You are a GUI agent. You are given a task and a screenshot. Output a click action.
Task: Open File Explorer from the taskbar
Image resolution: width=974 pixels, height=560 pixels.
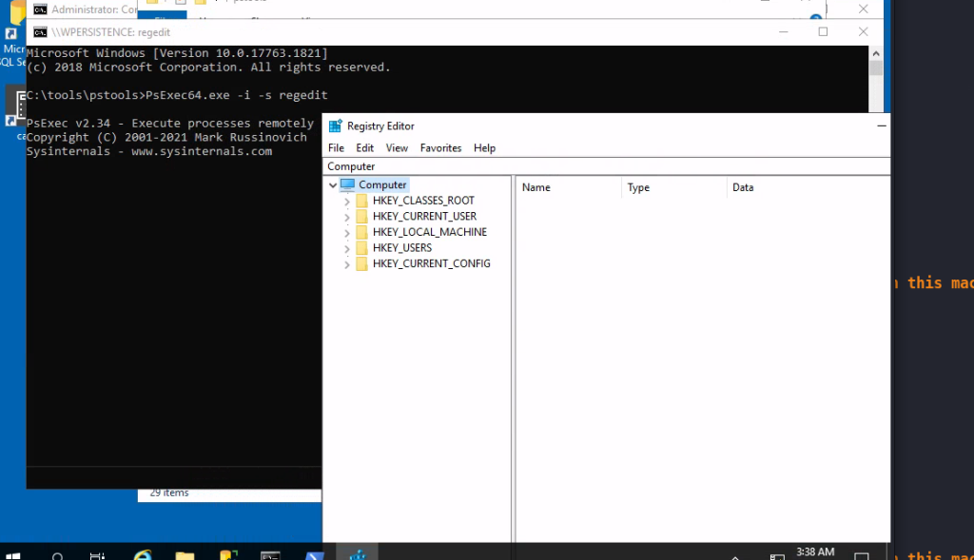pyautogui.click(x=185, y=555)
